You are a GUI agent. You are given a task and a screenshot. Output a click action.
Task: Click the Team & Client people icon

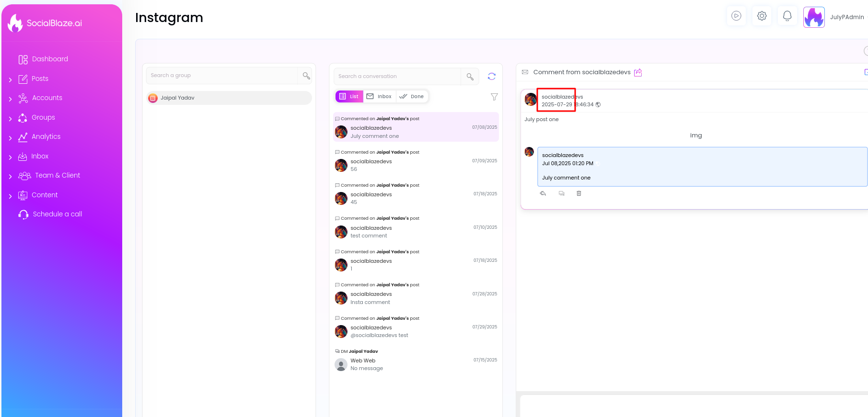(x=24, y=176)
